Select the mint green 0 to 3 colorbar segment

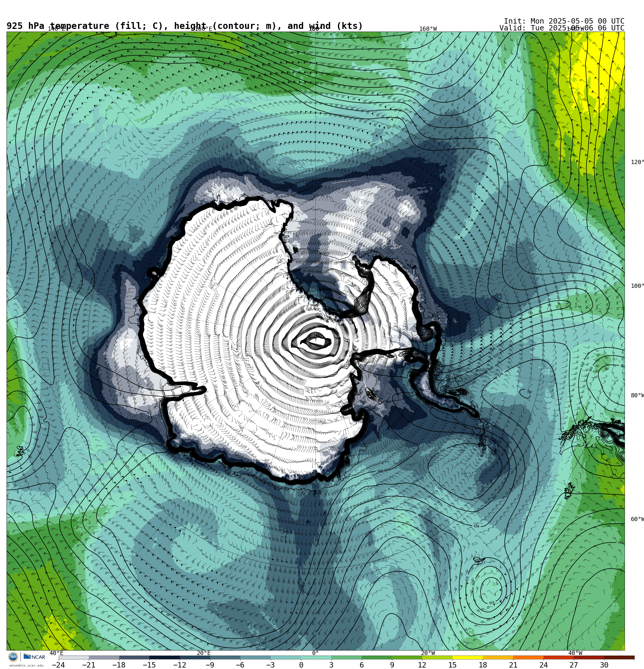(x=316, y=657)
